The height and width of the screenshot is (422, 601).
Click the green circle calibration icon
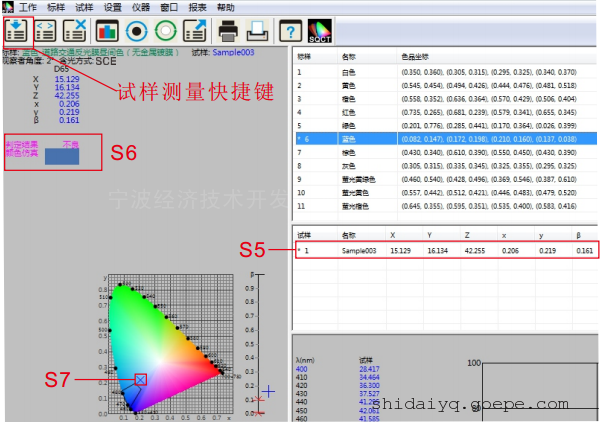(x=164, y=30)
